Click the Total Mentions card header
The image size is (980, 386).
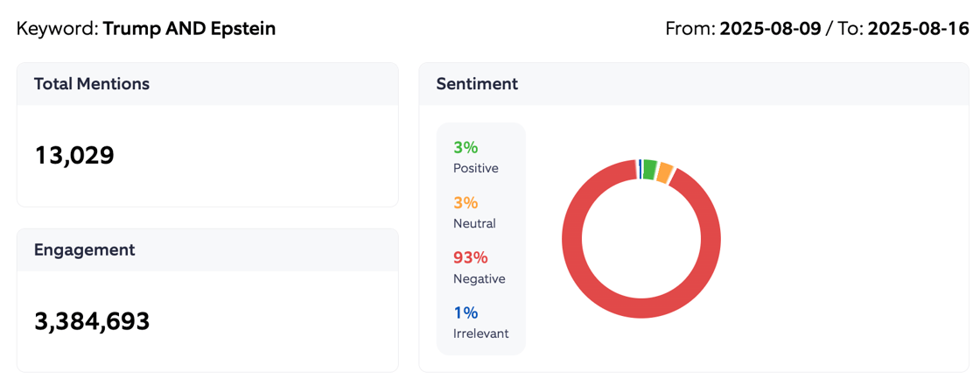coord(92,84)
